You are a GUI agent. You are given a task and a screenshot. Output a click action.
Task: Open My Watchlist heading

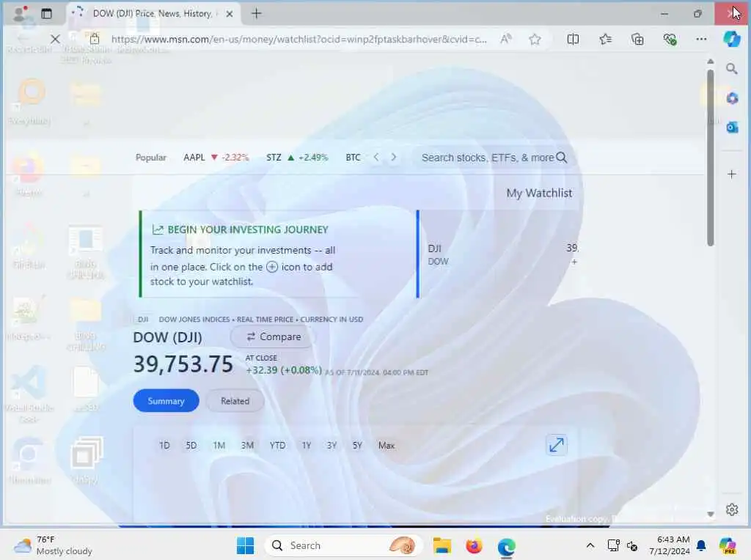(539, 193)
